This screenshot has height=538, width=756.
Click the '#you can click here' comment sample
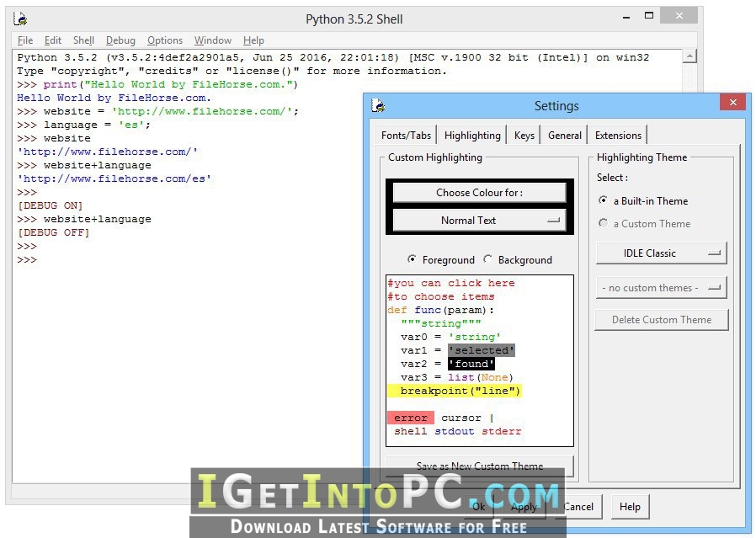[x=450, y=283]
